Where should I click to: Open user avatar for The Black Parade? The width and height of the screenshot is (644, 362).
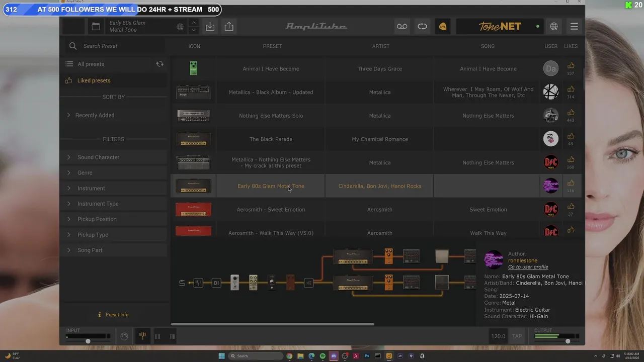click(551, 139)
